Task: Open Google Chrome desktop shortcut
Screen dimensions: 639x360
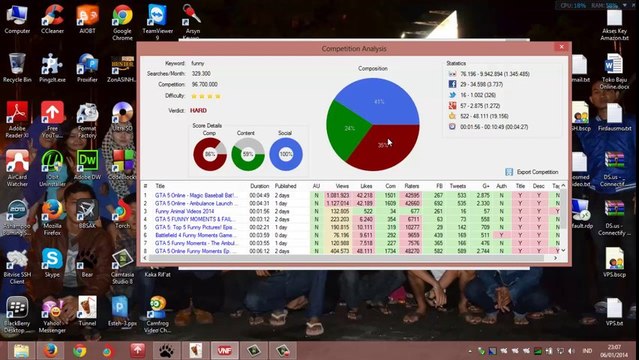Action: (x=122, y=22)
